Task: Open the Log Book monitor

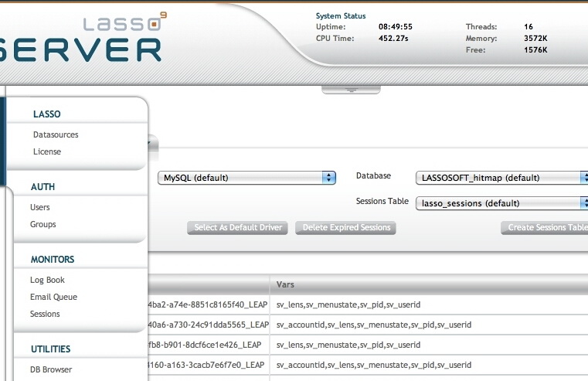Action: tap(47, 280)
